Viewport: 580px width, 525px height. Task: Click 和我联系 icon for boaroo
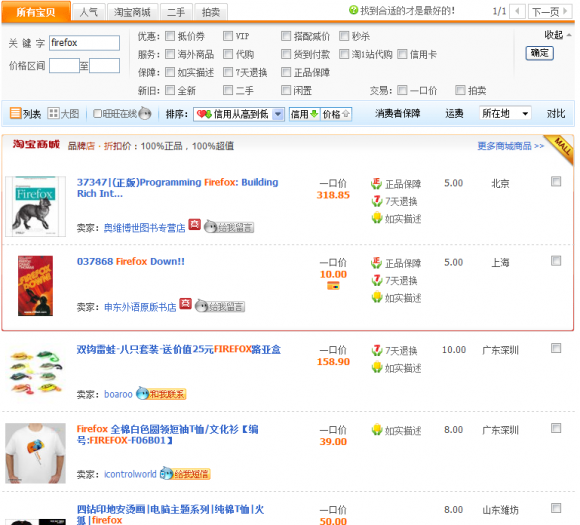pos(161,393)
